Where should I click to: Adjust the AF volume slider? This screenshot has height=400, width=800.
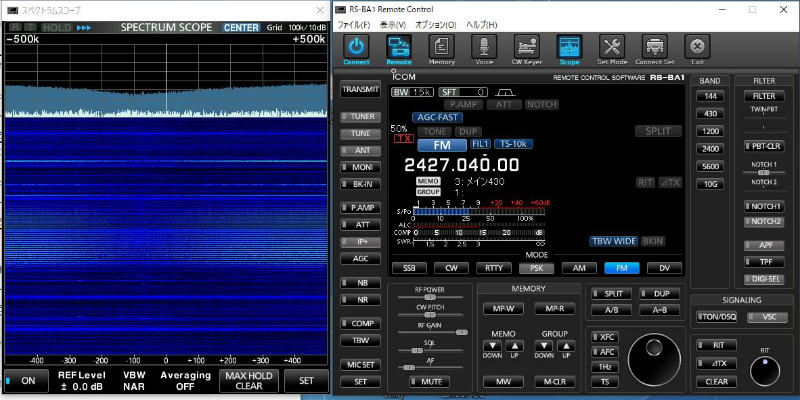429,367
